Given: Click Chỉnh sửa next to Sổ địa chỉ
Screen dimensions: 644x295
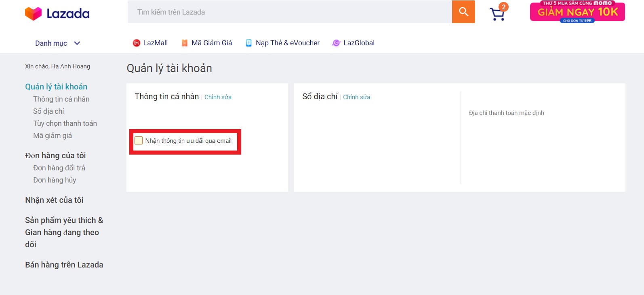Looking at the screenshot, I should 356,97.
